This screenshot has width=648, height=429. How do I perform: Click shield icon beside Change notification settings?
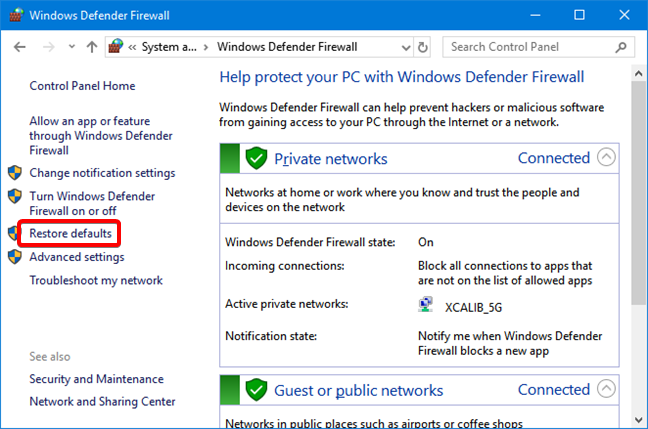click(15, 173)
